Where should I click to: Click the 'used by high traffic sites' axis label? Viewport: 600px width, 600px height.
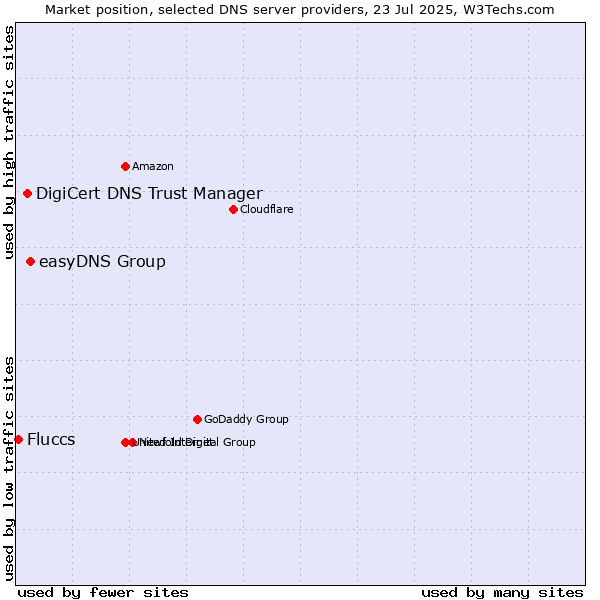coord(8,142)
